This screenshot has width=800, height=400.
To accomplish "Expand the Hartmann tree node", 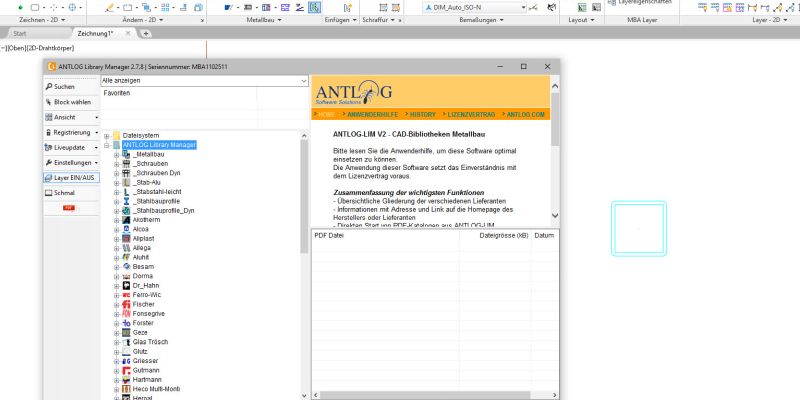I will click(116, 380).
